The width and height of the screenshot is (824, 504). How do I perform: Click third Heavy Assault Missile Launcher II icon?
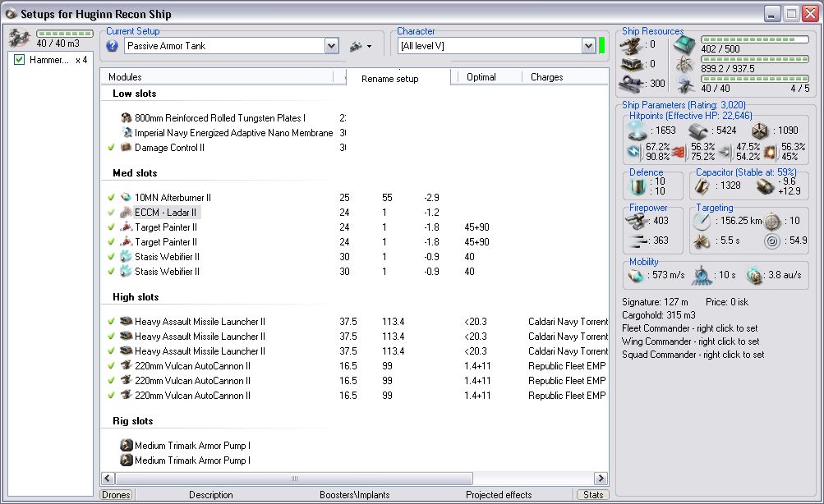127,351
